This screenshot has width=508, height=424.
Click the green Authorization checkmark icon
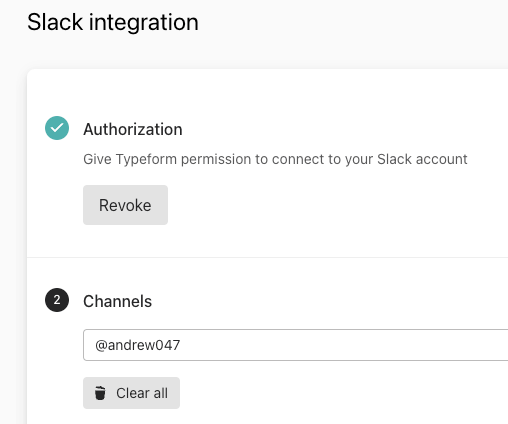pos(57,128)
